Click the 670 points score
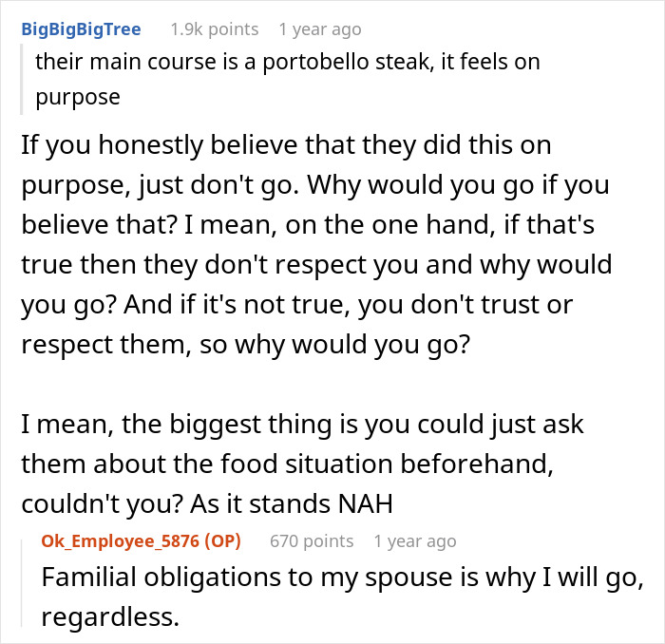665x644 pixels. point(312,541)
